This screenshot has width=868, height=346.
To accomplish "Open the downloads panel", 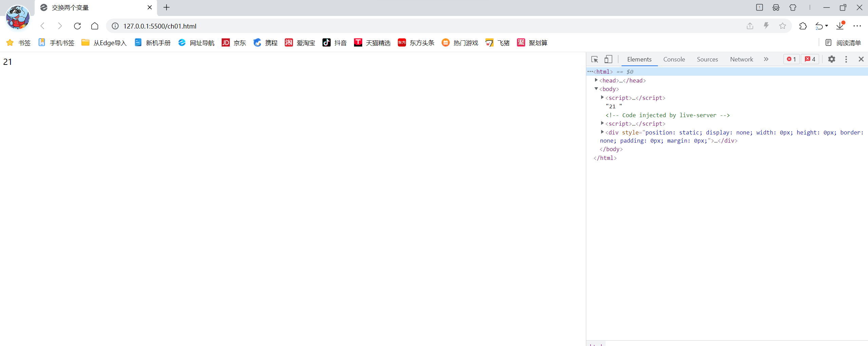I will (x=840, y=26).
